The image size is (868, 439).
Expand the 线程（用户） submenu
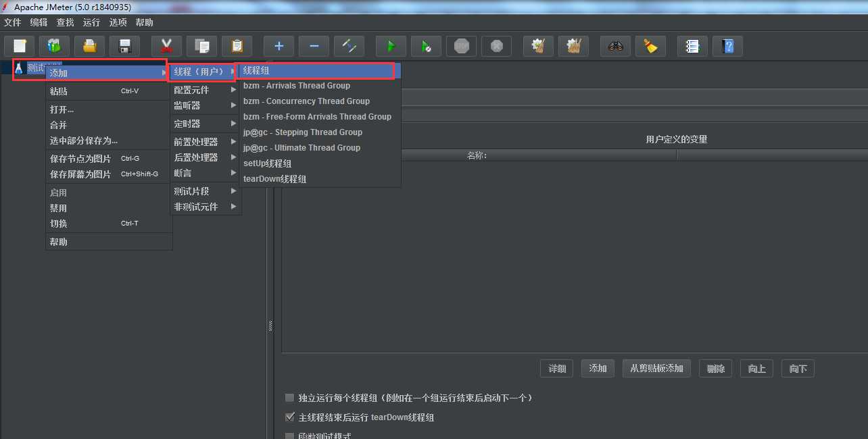coord(204,72)
